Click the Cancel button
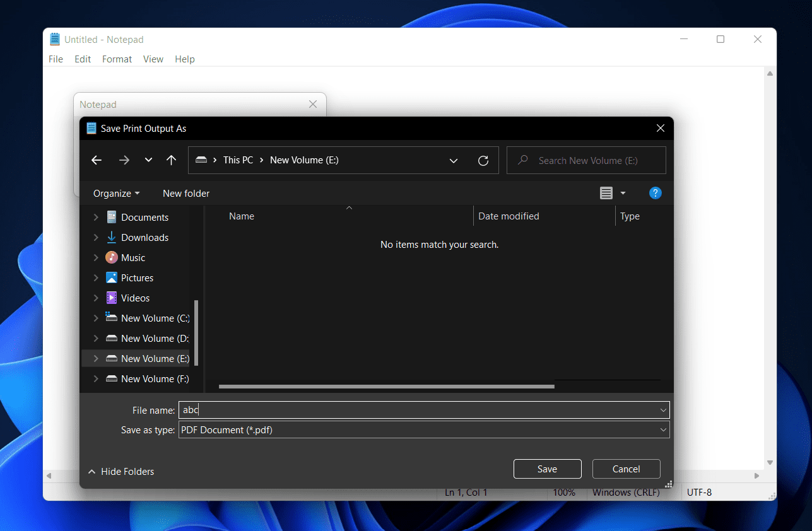Viewport: 812px width, 531px height. [x=626, y=469]
